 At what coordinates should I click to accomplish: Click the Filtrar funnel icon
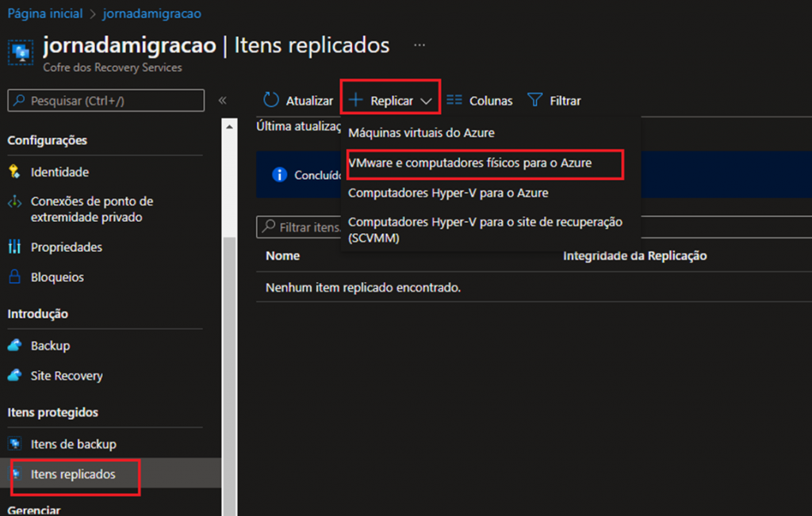coord(535,101)
